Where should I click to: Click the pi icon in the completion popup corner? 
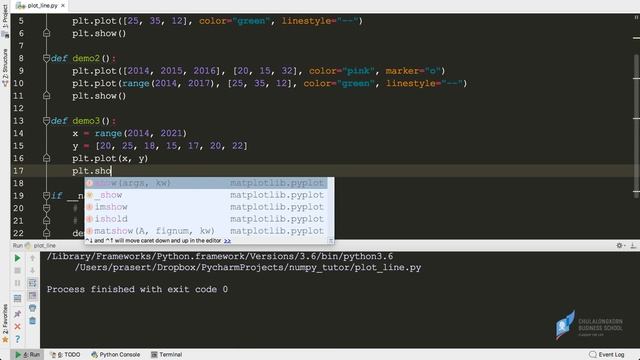coord(331,241)
